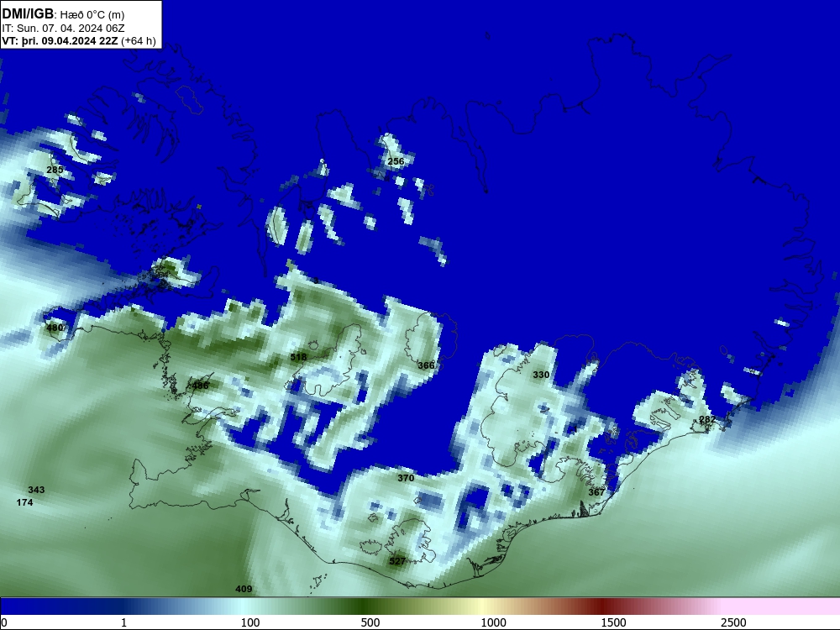Click the map value 343

click(x=36, y=490)
